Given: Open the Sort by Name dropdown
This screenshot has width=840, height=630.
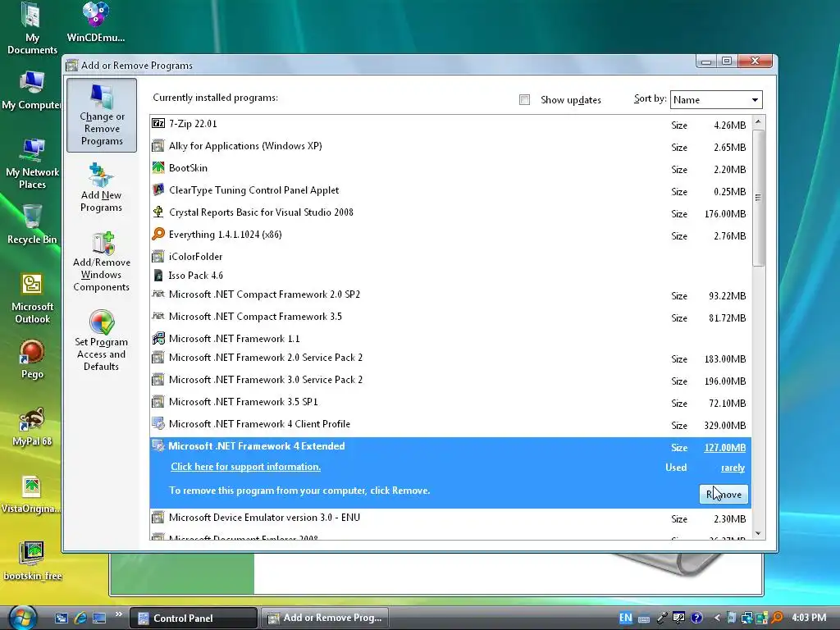Looking at the screenshot, I should click(x=716, y=99).
